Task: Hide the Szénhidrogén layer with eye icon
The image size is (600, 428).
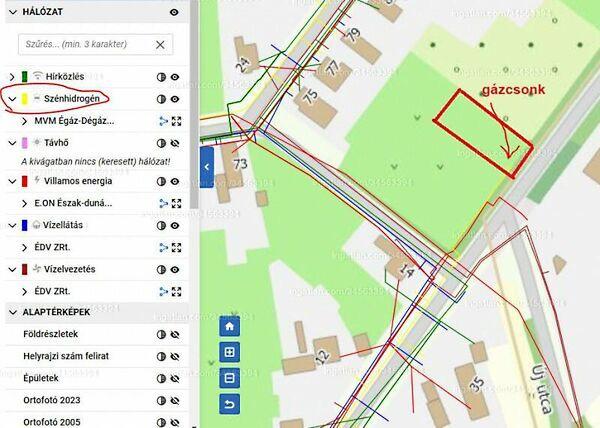Action: [x=176, y=99]
